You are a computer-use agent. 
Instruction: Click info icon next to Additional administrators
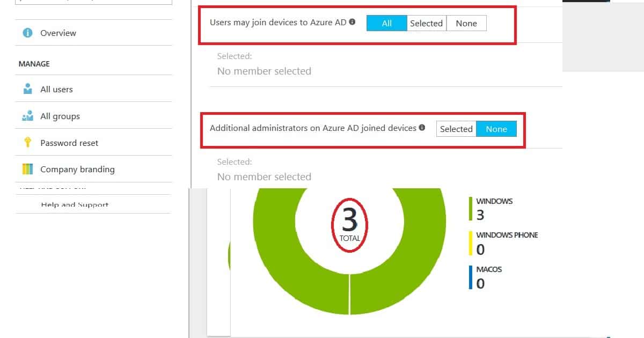pyautogui.click(x=422, y=128)
